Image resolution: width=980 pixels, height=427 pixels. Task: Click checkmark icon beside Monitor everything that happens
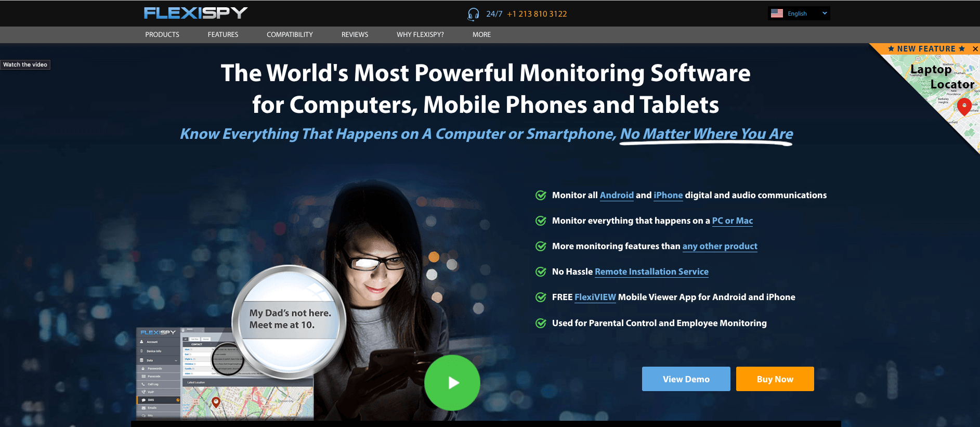tap(541, 221)
